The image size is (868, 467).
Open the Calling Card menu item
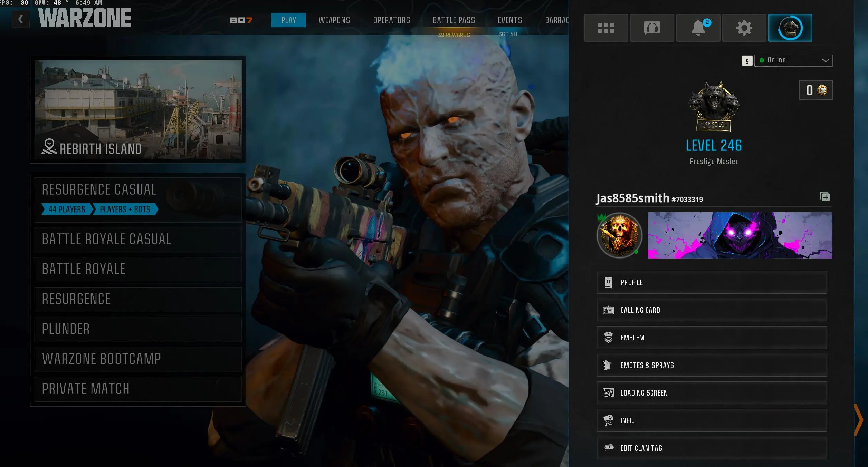(712, 310)
